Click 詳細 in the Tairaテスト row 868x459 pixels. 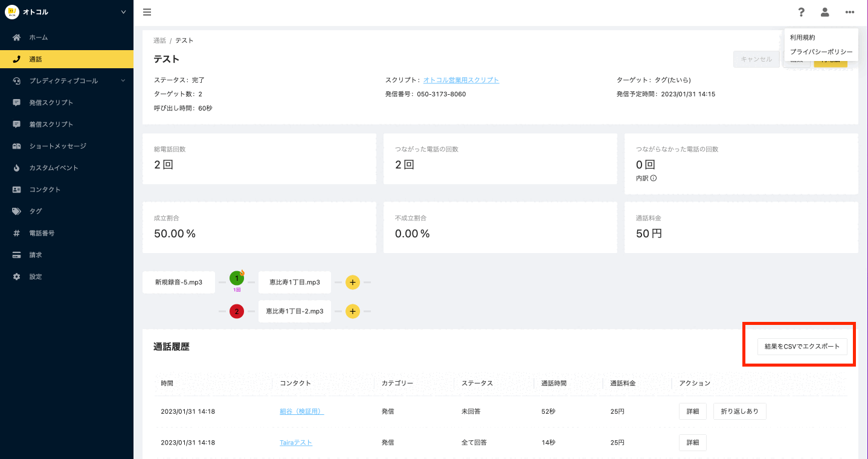[x=693, y=443]
